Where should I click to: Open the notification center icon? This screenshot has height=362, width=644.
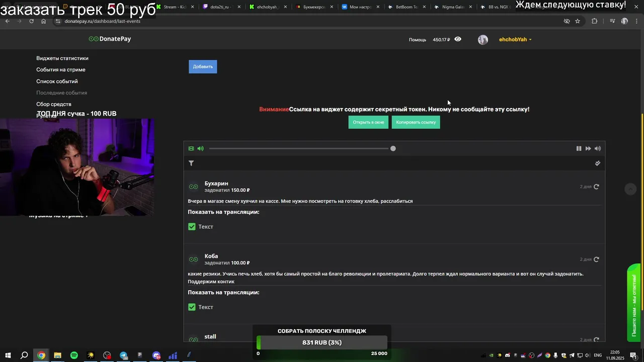click(x=633, y=355)
